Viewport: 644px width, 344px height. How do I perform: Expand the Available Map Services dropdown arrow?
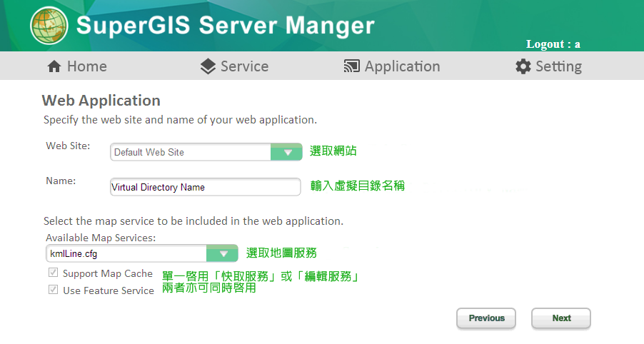[x=223, y=253]
